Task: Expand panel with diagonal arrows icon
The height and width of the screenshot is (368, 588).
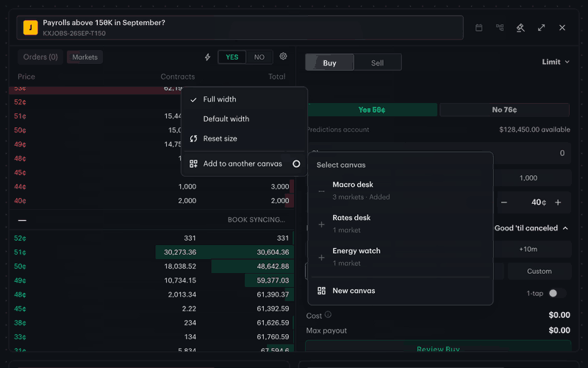Action: click(541, 27)
